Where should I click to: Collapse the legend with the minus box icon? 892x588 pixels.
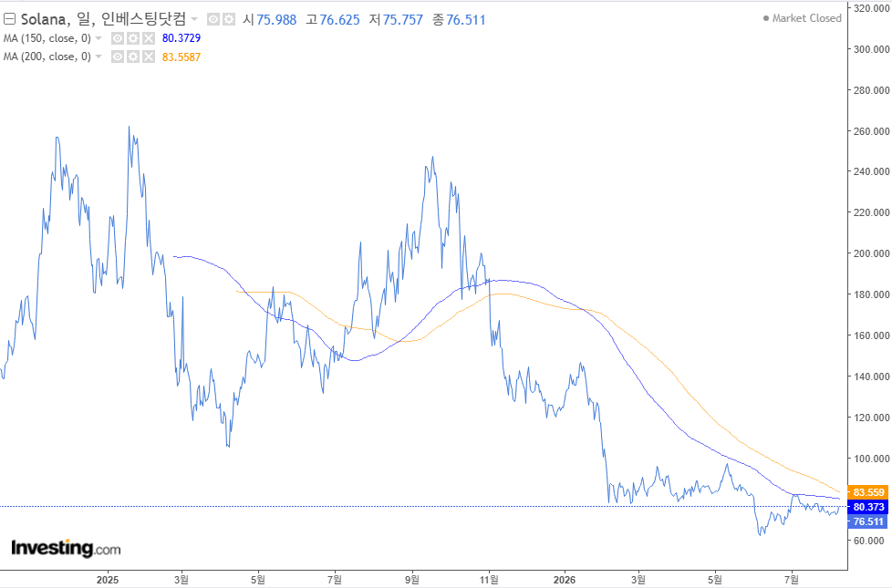pyautogui.click(x=9, y=19)
